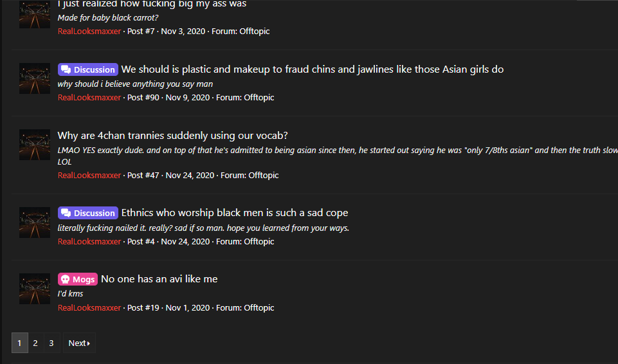Click the pink Mogs skull tag
Screen dimensions: 618x364
[x=78, y=279]
